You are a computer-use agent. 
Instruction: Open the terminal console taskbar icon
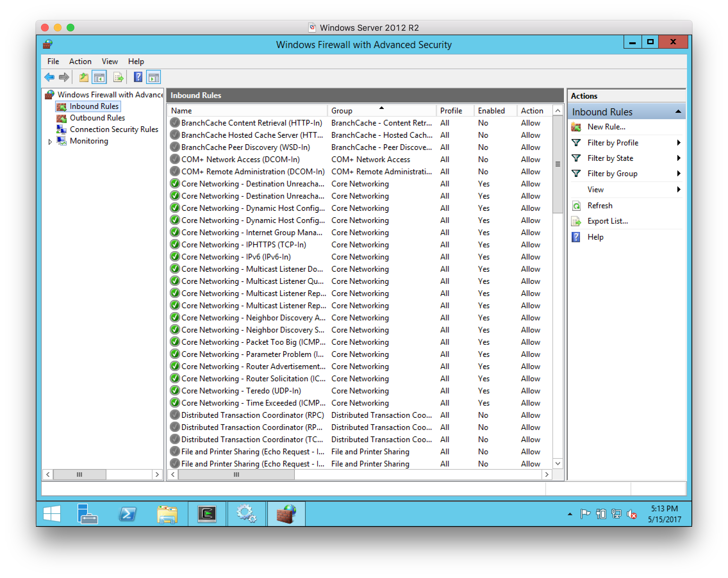pyautogui.click(x=207, y=514)
